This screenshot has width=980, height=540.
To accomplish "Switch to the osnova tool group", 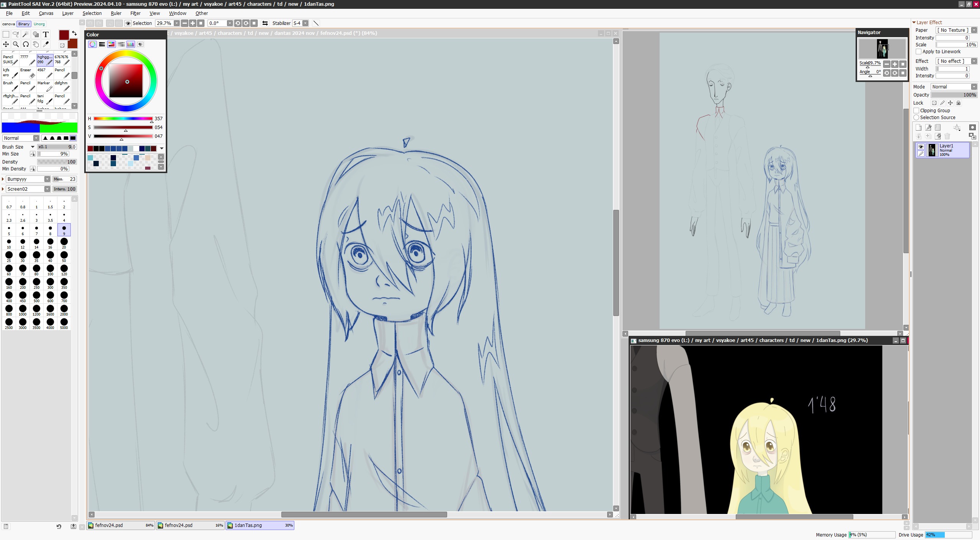I will coord(8,24).
